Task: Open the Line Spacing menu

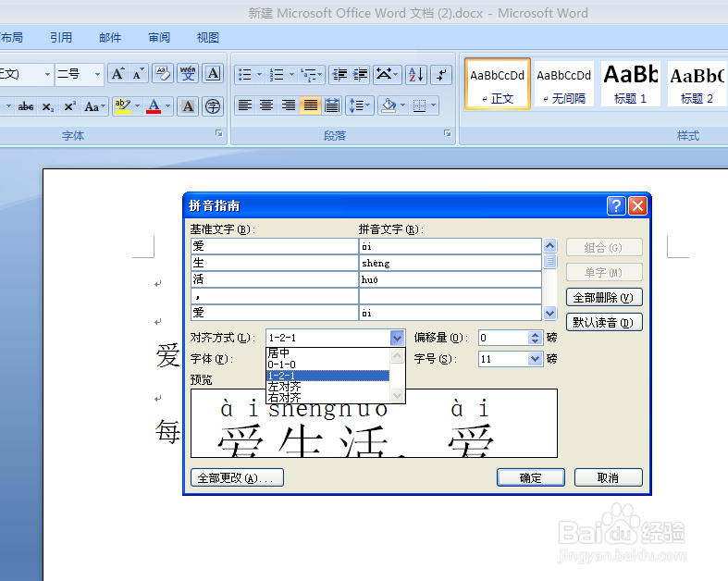Action: point(359,105)
